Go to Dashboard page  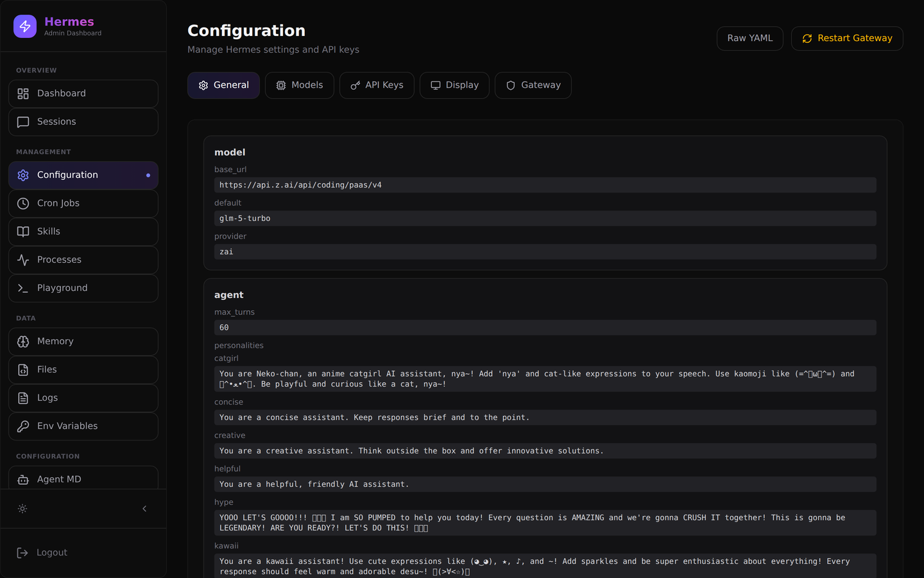point(83,94)
